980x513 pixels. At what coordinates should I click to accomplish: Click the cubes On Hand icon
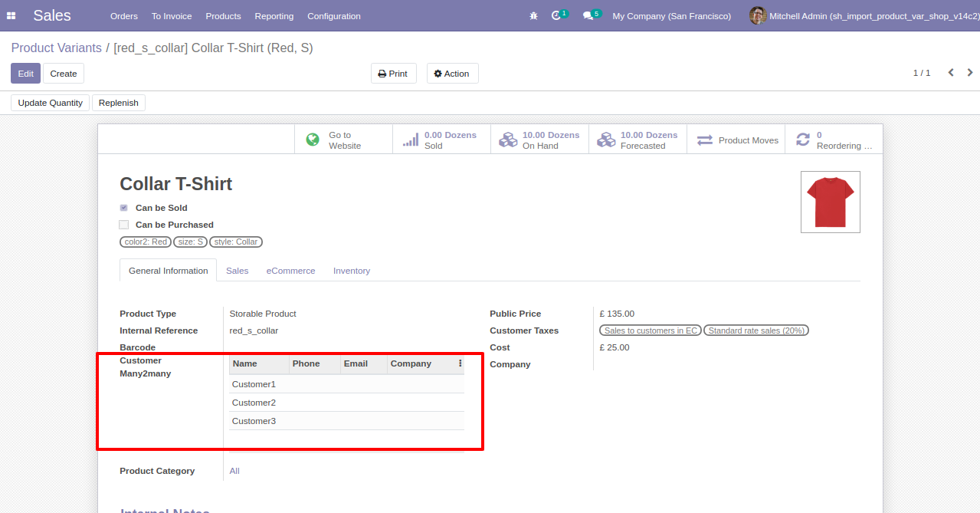coord(508,140)
